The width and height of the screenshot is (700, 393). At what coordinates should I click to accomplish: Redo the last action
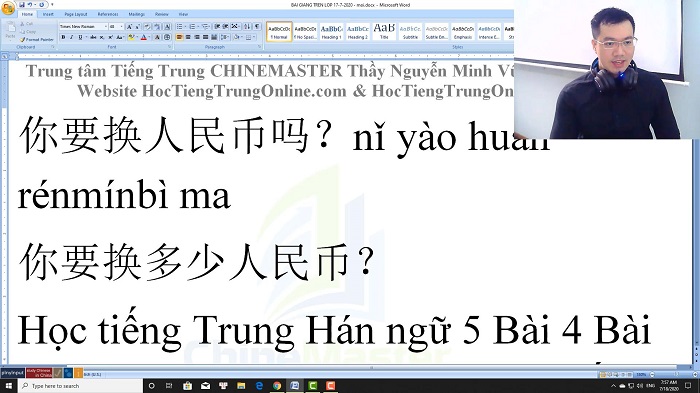tap(42, 4)
